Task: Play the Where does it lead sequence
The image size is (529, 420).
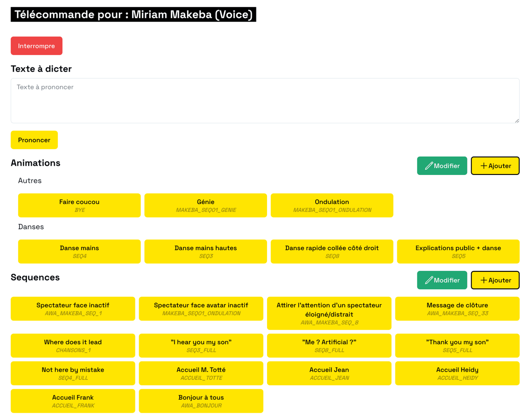Action: coord(73,346)
